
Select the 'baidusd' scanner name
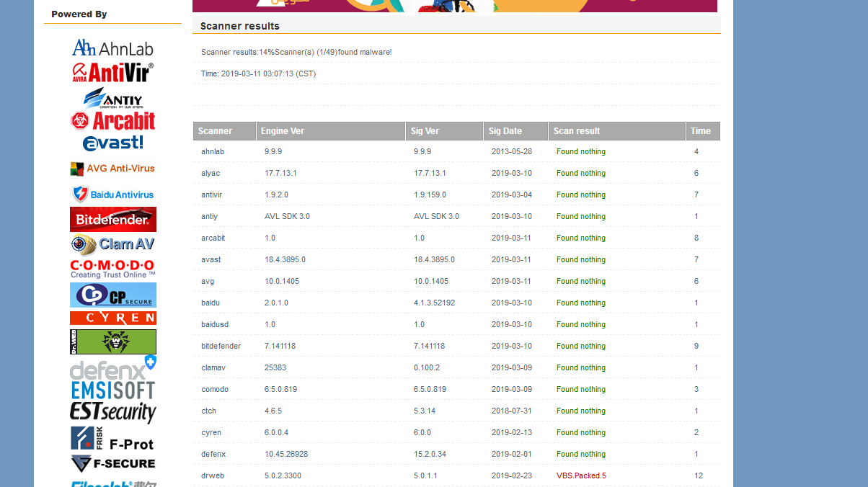pos(215,324)
